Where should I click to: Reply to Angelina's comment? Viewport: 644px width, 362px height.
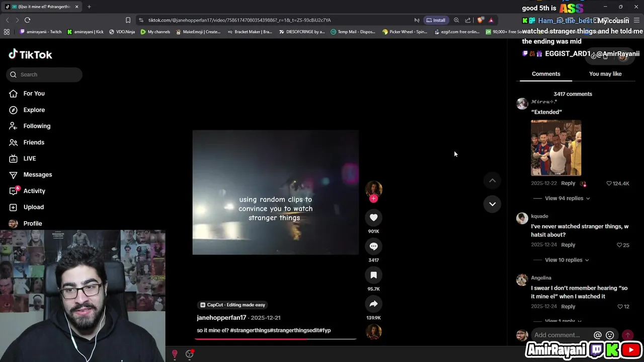(x=568, y=307)
